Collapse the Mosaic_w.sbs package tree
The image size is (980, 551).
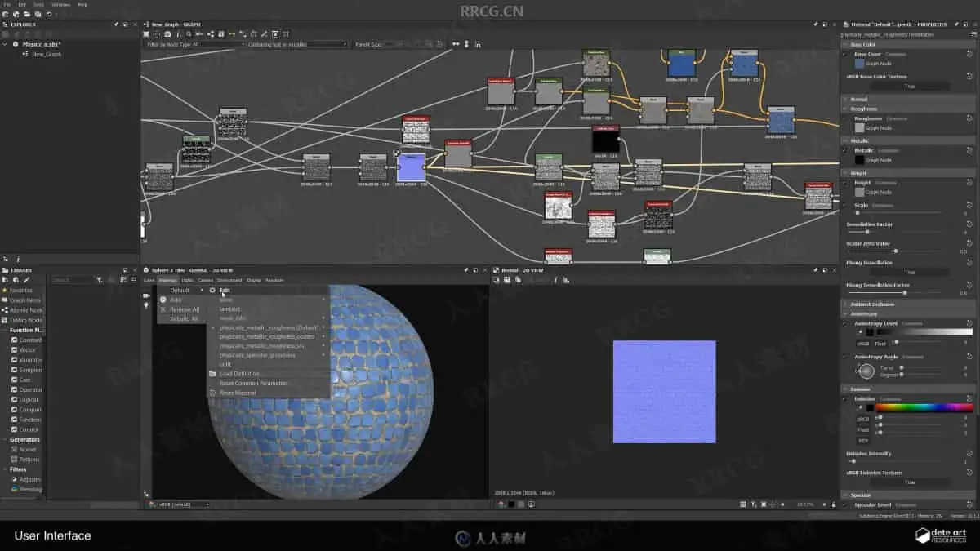point(6,44)
